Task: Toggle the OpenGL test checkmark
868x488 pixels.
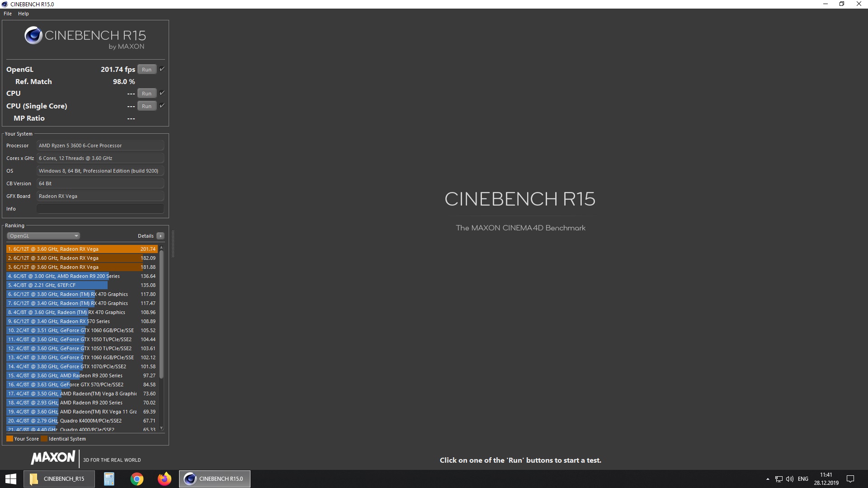Action: (162, 69)
